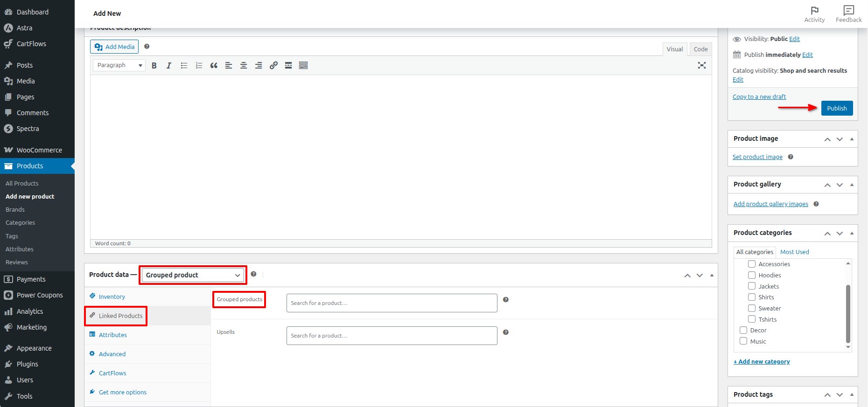This screenshot has height=407, width=868.
Task: Collapse the Product data panel
Action: [x=712, y=275]
